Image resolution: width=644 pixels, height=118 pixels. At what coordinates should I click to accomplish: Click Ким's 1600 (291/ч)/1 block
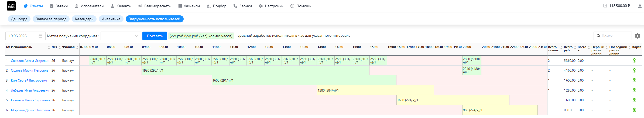(304, 80)
